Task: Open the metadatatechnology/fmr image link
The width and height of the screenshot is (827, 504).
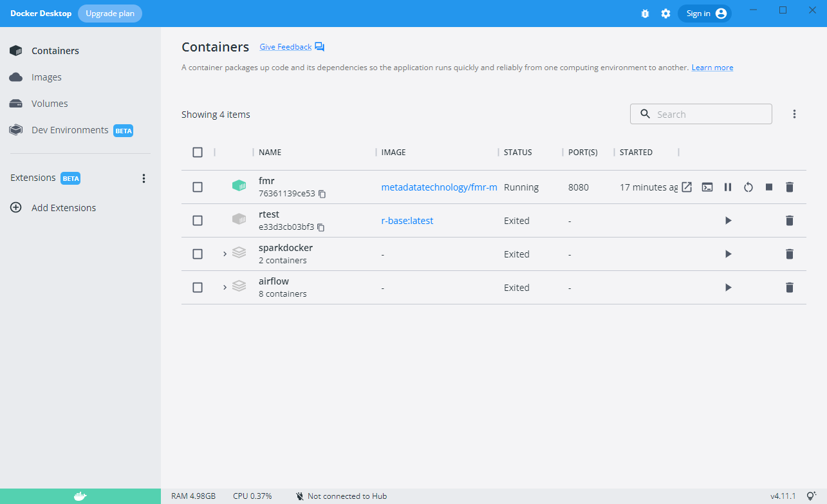Action: click(x=439, y=187)
